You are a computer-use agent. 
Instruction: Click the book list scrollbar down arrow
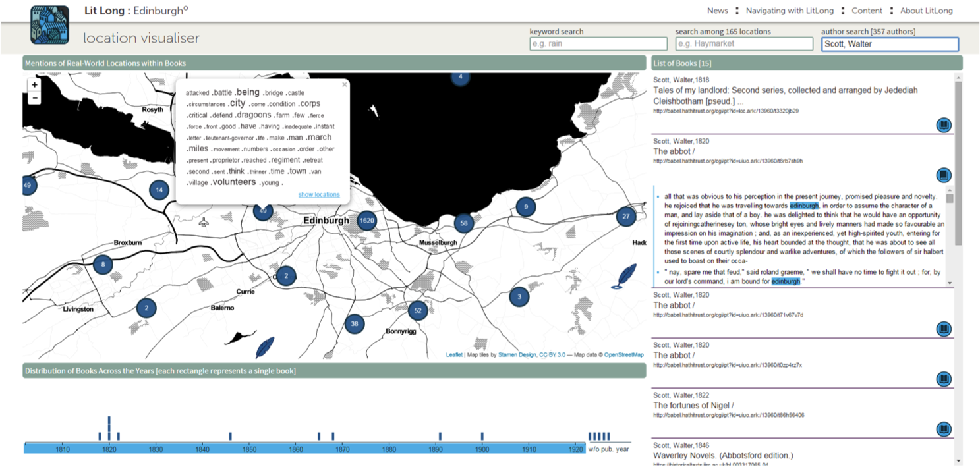point(958,461)
